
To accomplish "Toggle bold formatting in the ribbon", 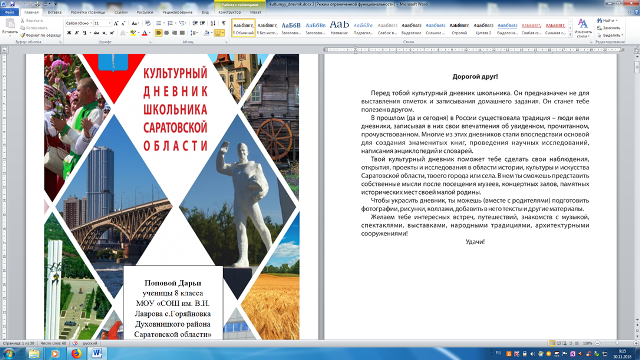I will (69, 33).
